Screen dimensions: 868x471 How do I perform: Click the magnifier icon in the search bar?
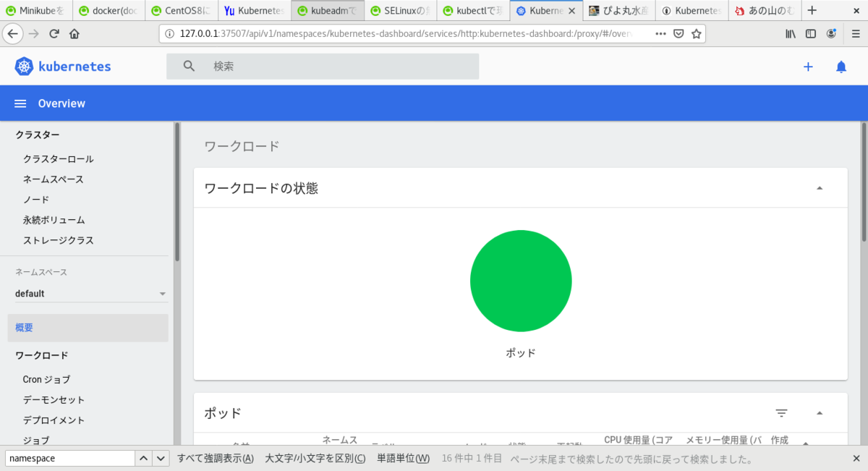coord(190,67)
